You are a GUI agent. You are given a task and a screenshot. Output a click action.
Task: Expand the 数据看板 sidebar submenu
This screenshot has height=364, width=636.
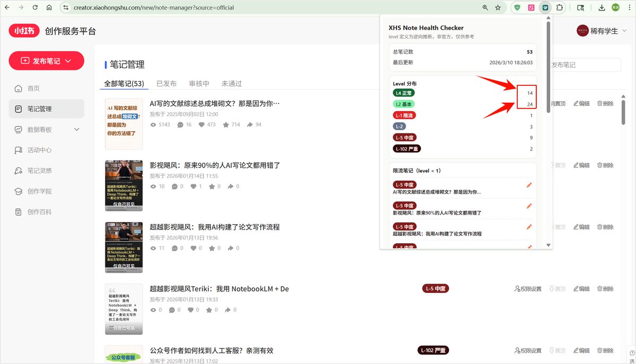[x=77, y=129]
